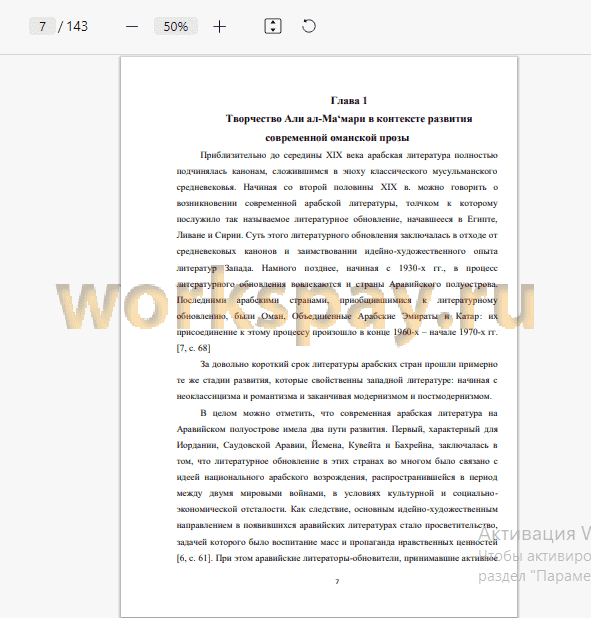The width and height of the screenshot is (591, 618).
Task: Click the zoom out minus icon
Action: [x=132, y=27]
